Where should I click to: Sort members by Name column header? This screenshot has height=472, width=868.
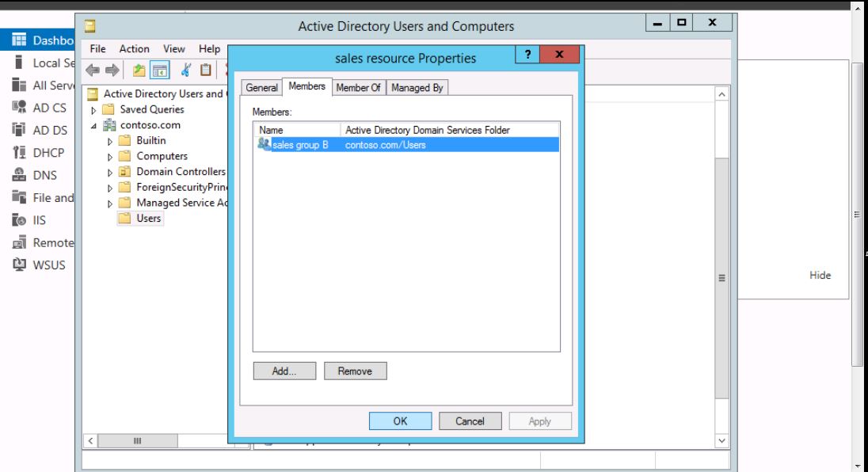tap(297, 129)
